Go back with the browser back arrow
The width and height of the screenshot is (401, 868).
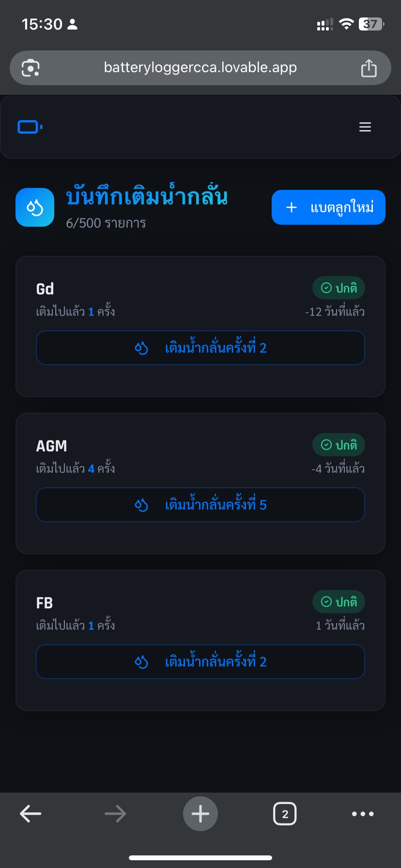(x=31, y=814)
